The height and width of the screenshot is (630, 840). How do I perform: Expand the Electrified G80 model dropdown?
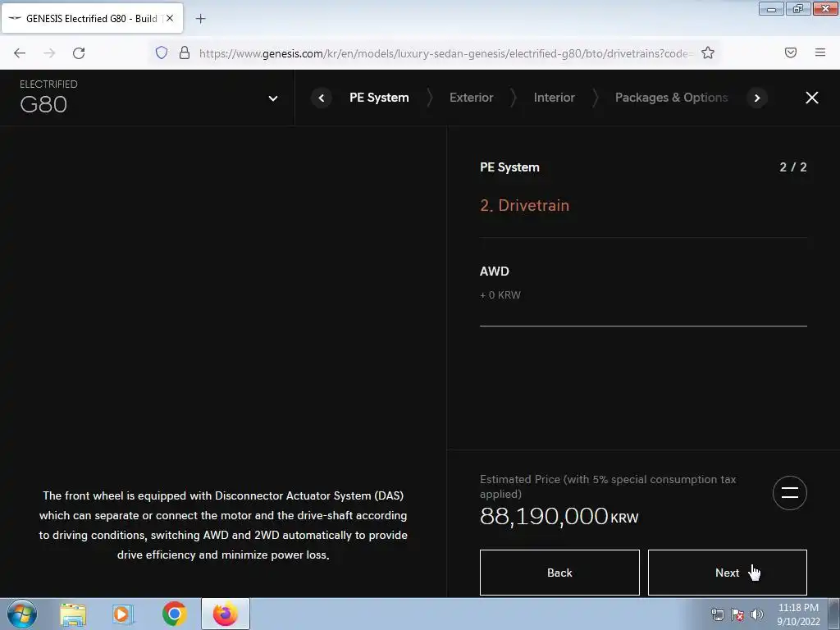(x=272, y=98)
